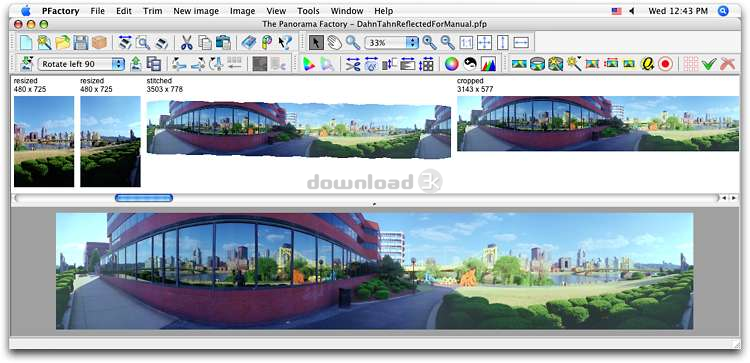Image resolution: width=750 pixels, height=363 pixels.
Task: Click the red record button icon
Action: point(665,64)
